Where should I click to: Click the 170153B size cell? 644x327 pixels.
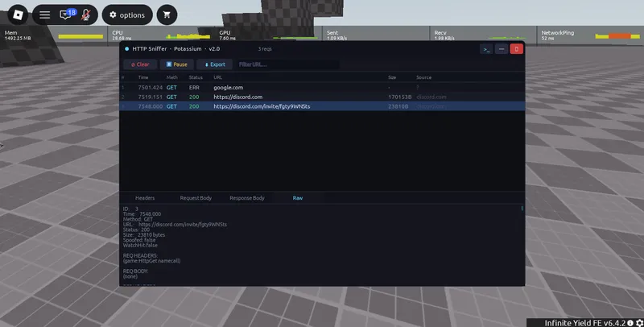400,97
